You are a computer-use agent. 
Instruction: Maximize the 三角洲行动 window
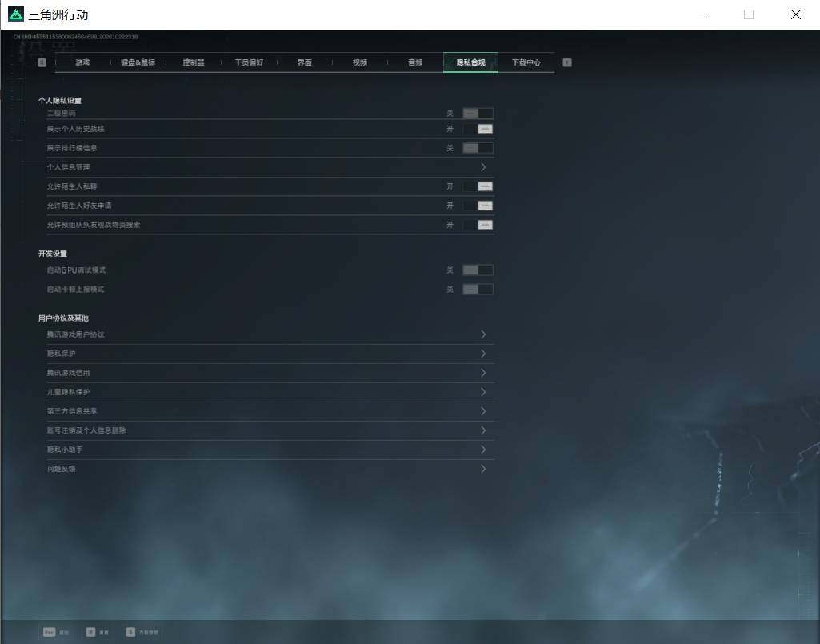tap(749, 14)
